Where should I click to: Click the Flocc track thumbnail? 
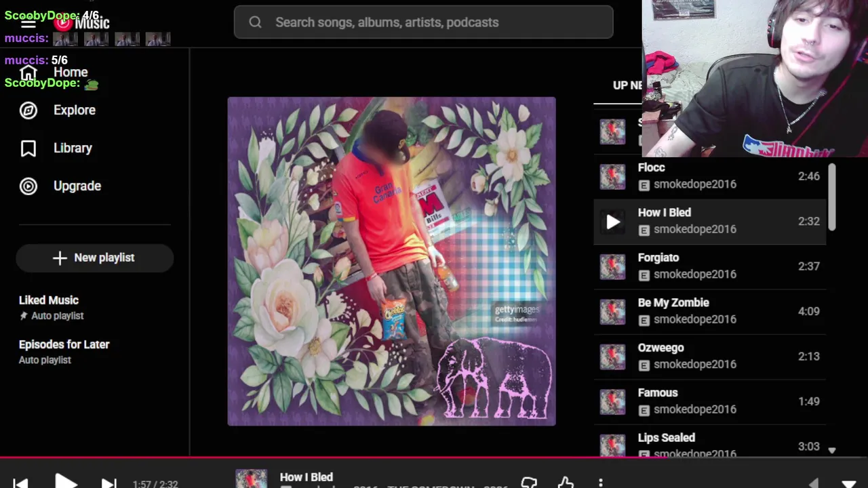(612, 176)
